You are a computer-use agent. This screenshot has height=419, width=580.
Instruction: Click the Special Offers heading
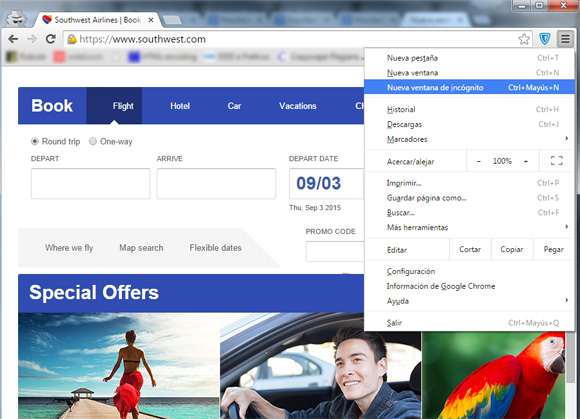pyautogui.click(x=94, y=293)
